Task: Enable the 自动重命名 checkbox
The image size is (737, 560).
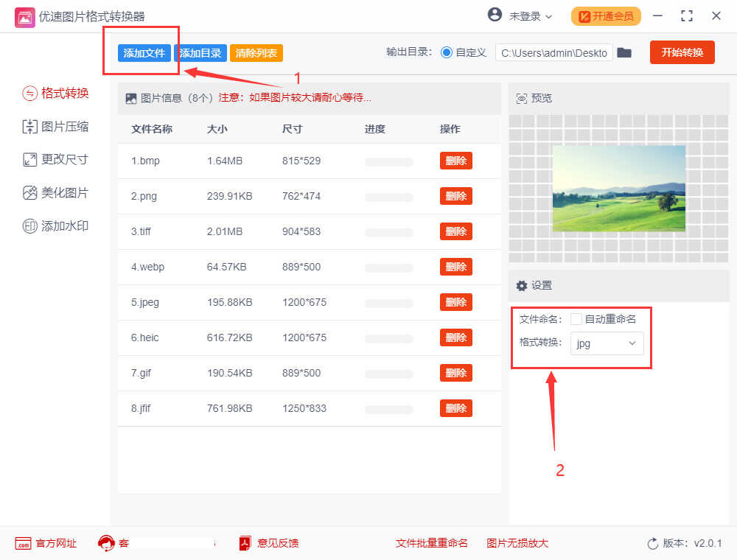Action: point(576,319)
